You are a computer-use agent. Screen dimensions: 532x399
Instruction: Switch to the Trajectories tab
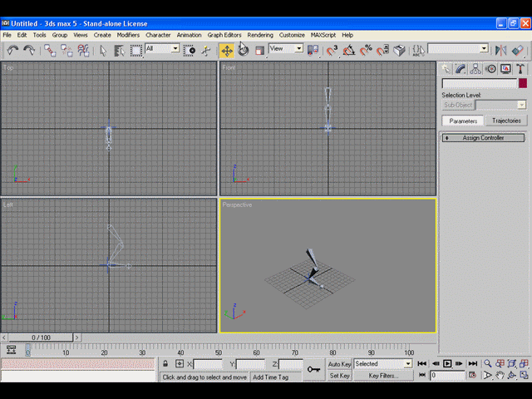[x=506, y=121]
